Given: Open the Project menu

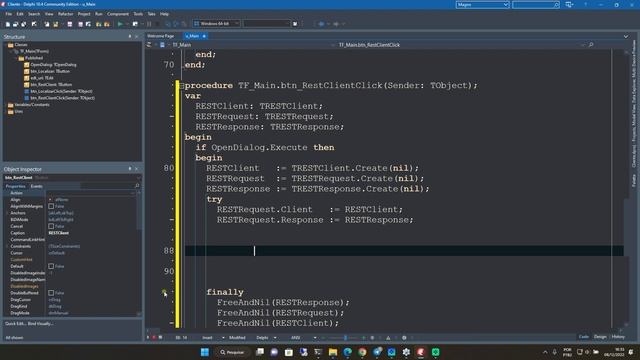Looking at the screenshot, I should pyautogui.click(x=84, y=14).
